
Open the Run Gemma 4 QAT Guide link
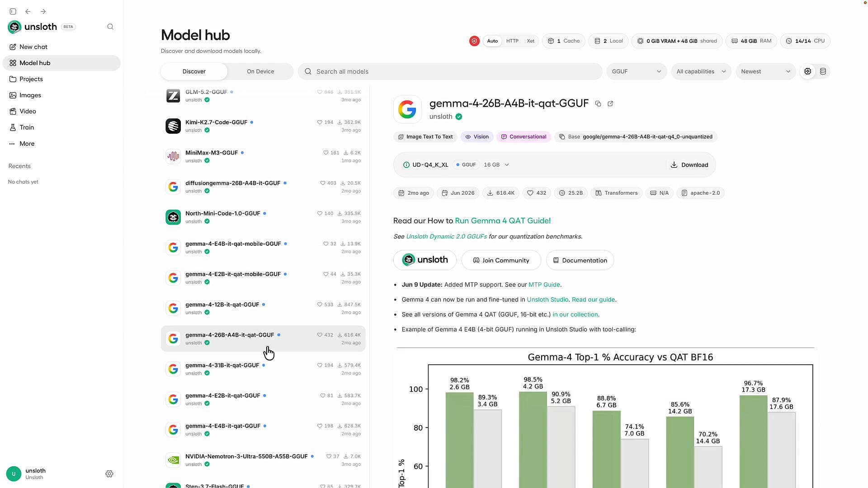503,221
